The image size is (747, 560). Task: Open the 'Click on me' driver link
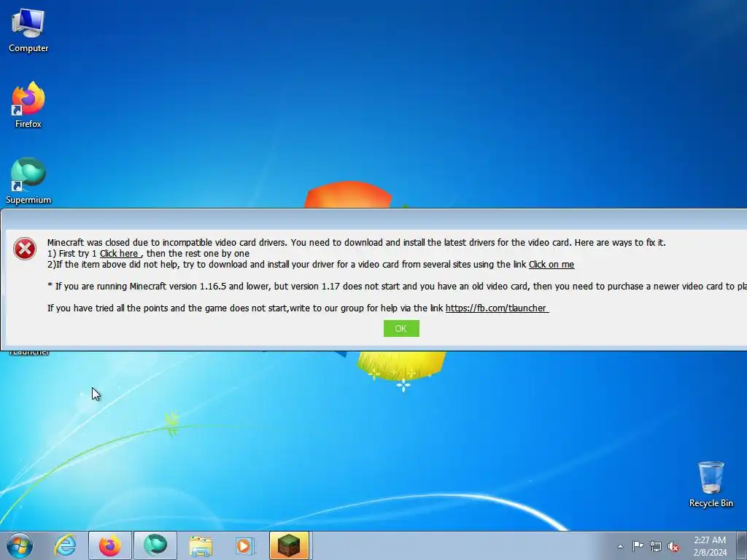click(551, 264)
